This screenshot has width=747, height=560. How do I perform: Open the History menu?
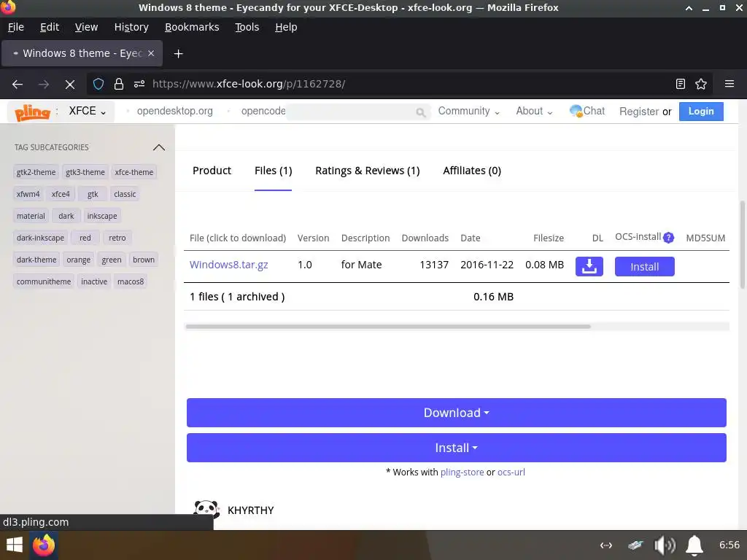click(x=131, y=27)
